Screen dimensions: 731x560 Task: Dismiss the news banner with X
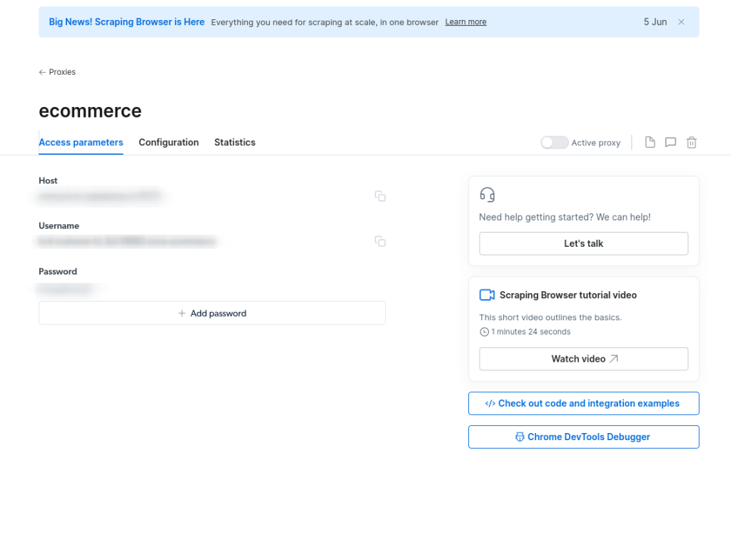681,22
